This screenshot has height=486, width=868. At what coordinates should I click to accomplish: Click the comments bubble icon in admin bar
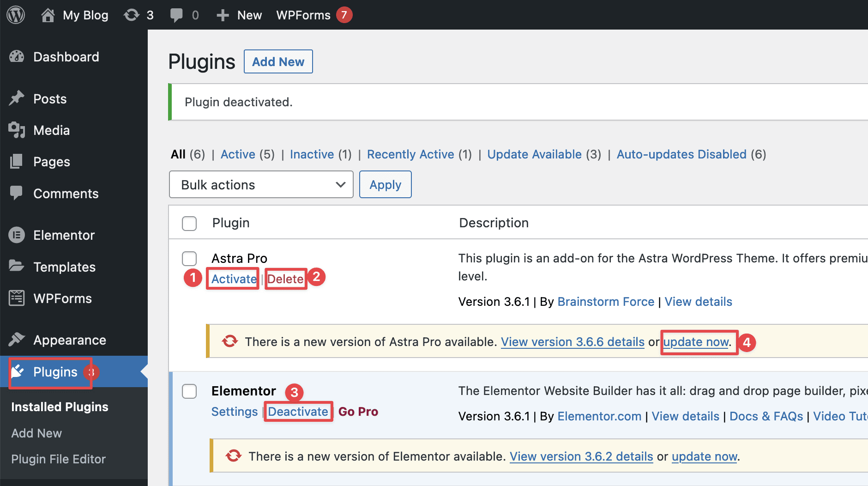[x=176, y=15]
